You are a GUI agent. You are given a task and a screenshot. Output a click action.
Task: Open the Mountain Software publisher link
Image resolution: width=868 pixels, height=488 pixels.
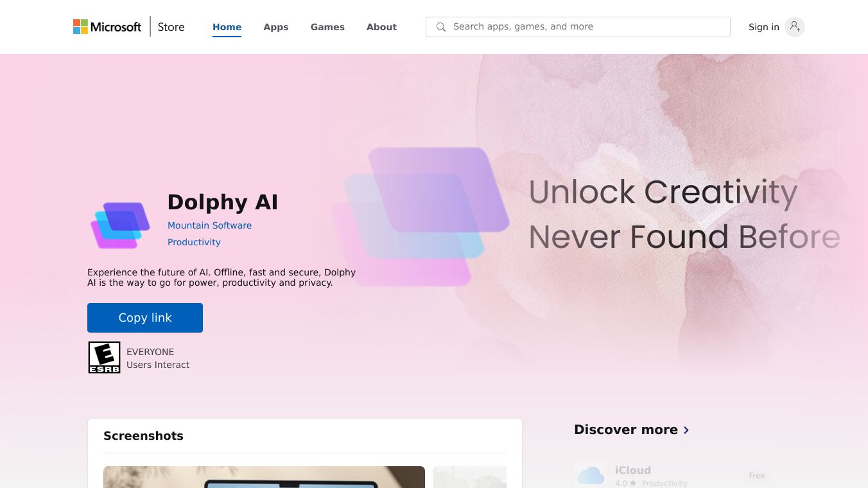[x=209, y=225]
